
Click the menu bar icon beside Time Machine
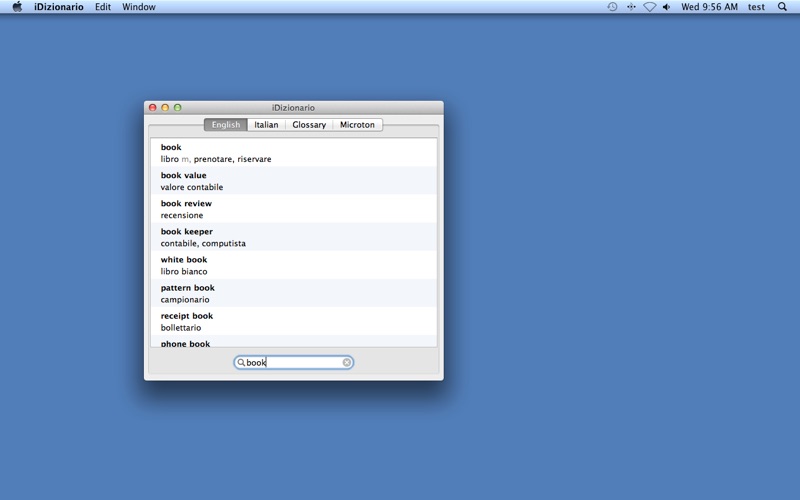click(x=631, y=7)
